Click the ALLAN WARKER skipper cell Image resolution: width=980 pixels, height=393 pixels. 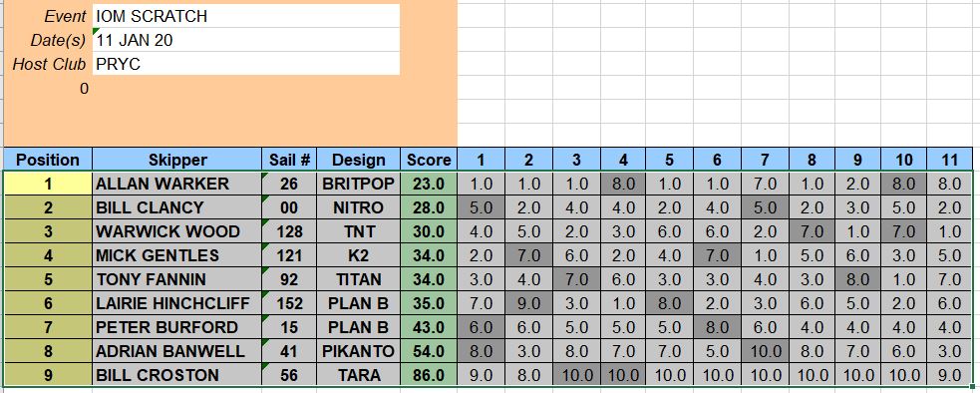177,184
